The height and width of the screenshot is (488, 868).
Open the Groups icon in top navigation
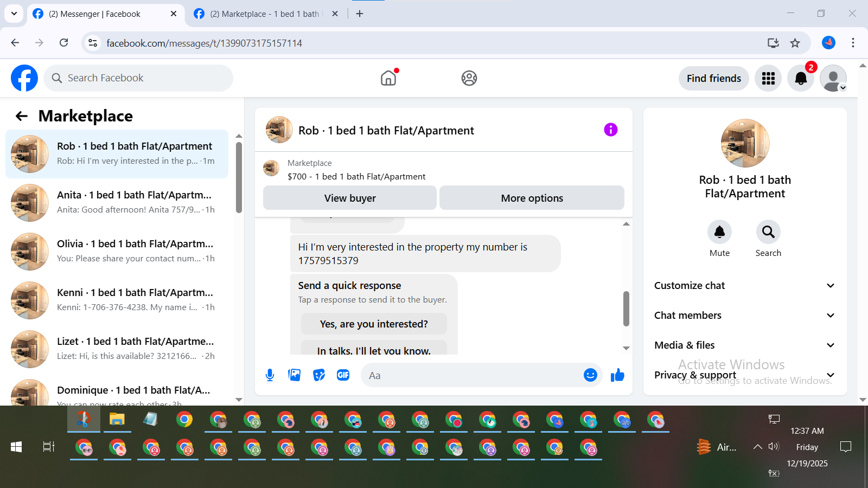[x=469, y=78]
